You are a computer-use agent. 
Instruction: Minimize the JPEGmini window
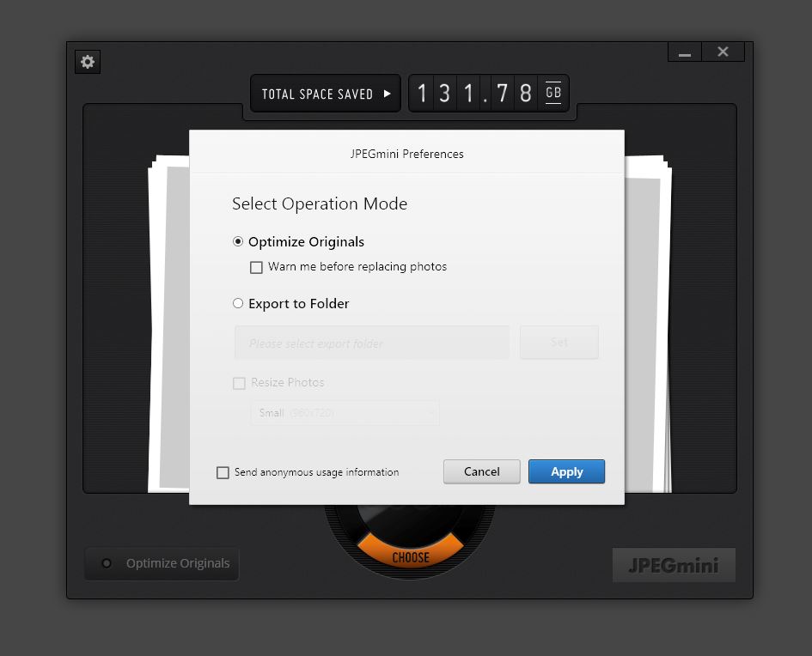tap(685, 52)
